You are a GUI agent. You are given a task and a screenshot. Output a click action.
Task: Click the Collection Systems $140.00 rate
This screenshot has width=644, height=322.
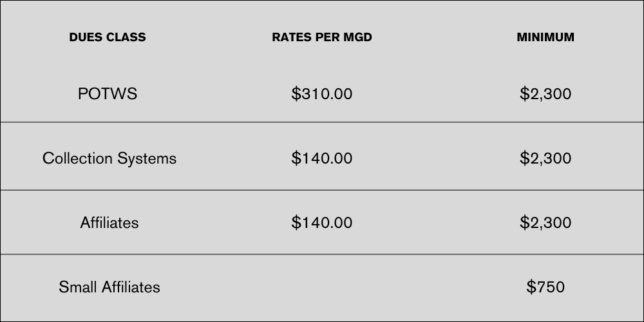pos(322,158)
